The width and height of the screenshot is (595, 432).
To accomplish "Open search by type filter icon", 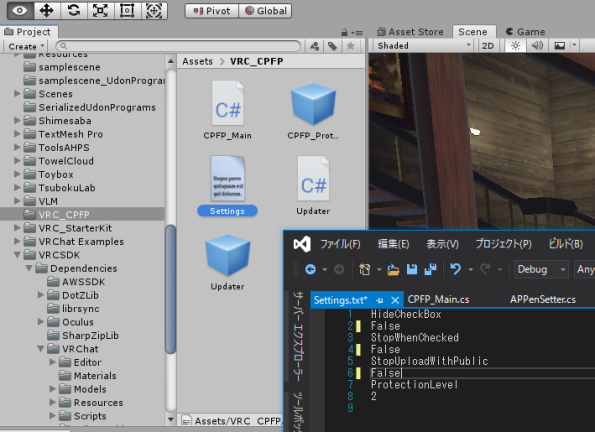I will [x=315, y=46].
